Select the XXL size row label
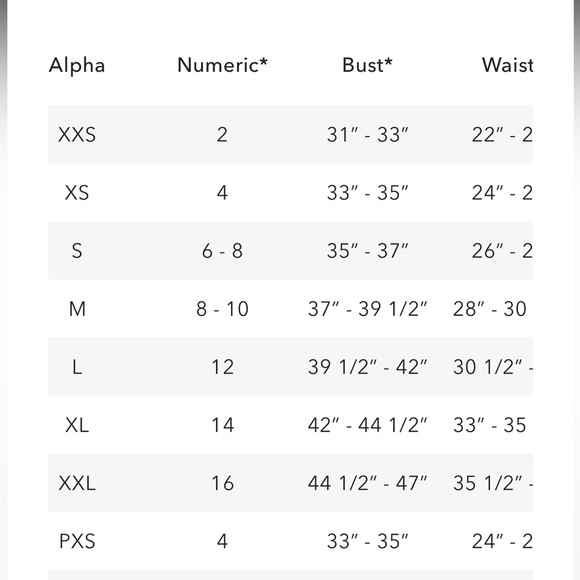Viewport: 580px width, 580px height. point(77,483)
